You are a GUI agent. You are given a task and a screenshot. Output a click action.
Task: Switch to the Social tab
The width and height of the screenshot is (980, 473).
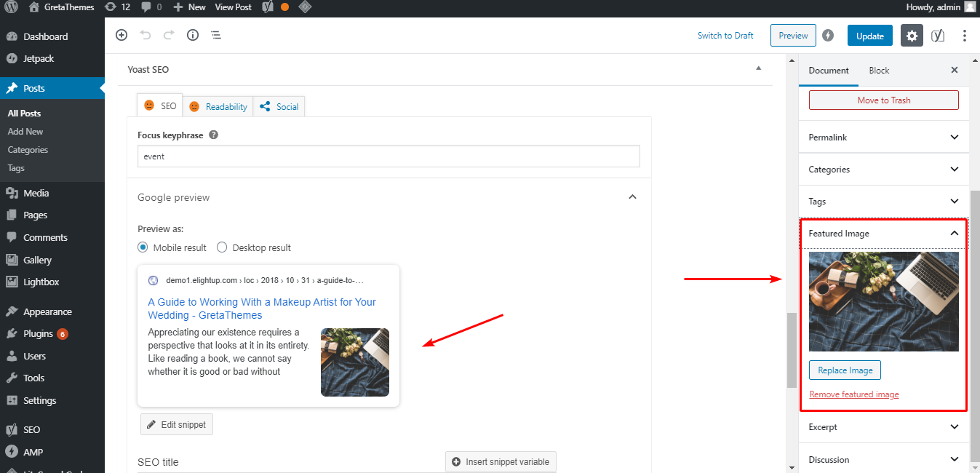[x=279, y=106]
